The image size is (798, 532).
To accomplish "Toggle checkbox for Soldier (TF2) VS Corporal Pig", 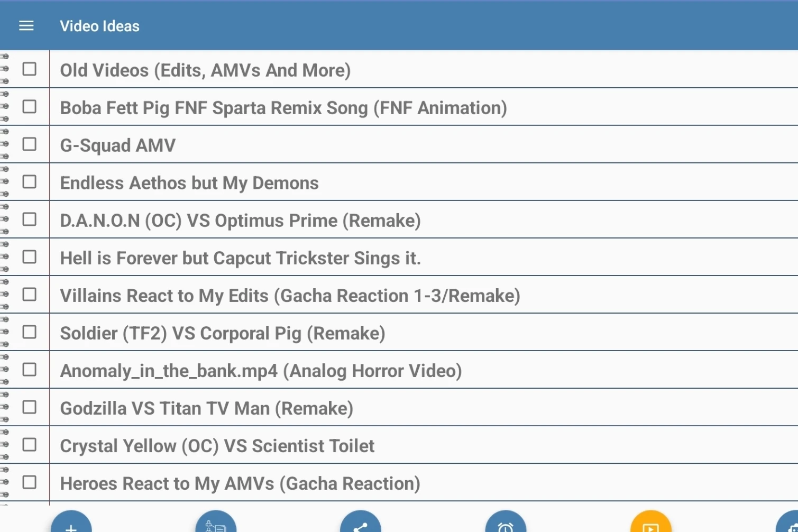I will pyautogui.click(x=30, y=332).
